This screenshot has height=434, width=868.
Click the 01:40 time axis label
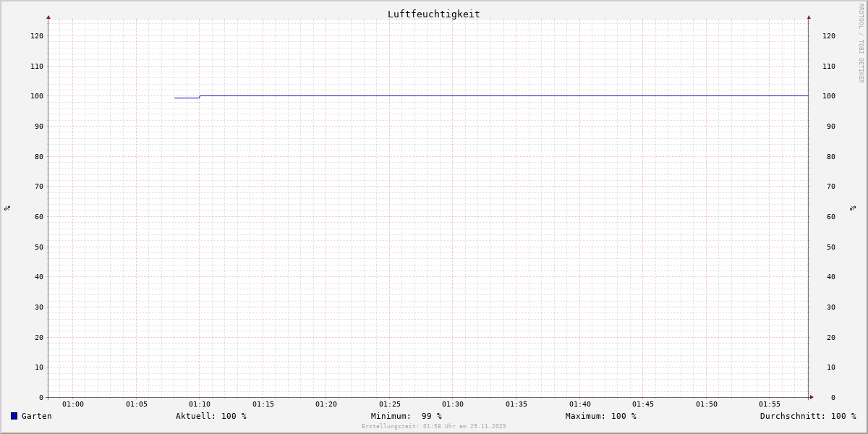click(x=580, y=404)
